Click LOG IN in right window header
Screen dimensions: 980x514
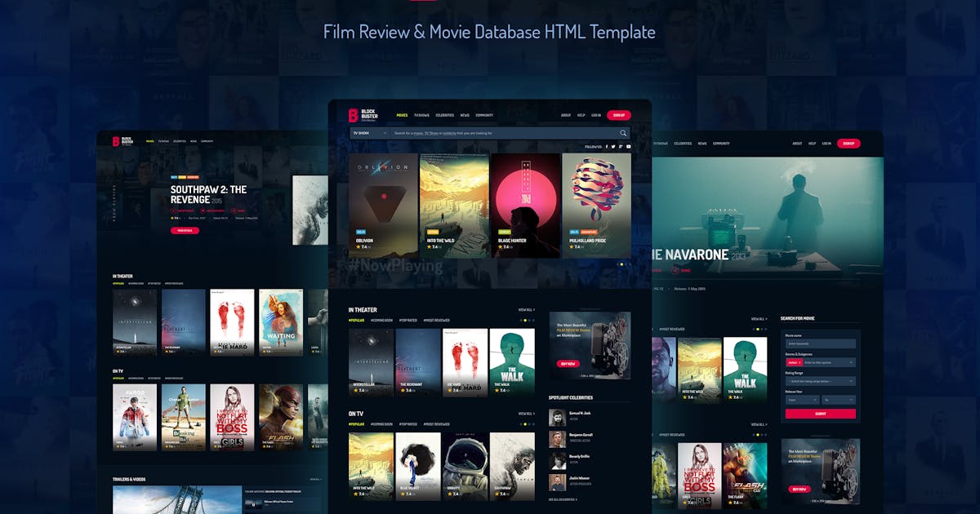tap(826, 144)
